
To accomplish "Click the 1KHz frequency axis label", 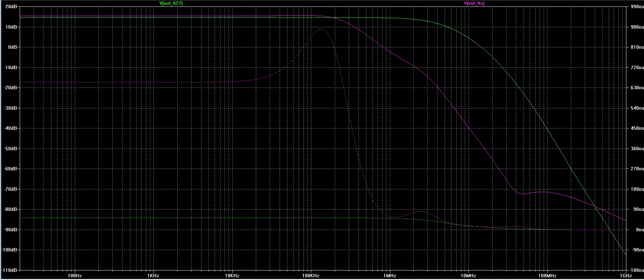I will tap(153, 276).
